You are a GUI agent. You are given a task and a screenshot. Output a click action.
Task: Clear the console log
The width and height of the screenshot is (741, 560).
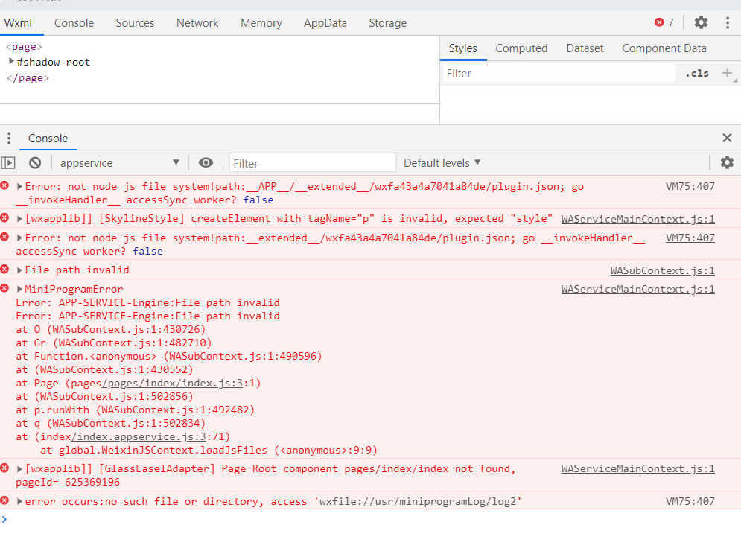[x=35, y=163]
